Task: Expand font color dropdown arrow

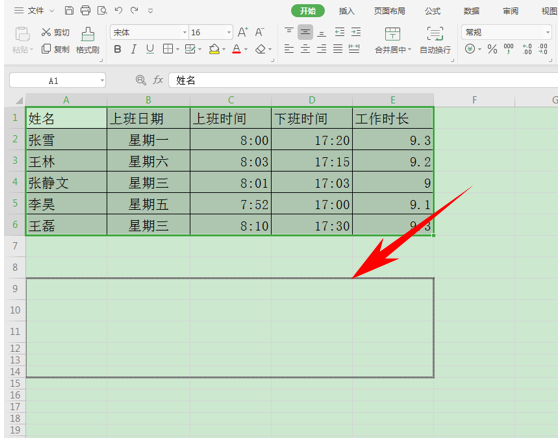Action: (x=246, y=50)
